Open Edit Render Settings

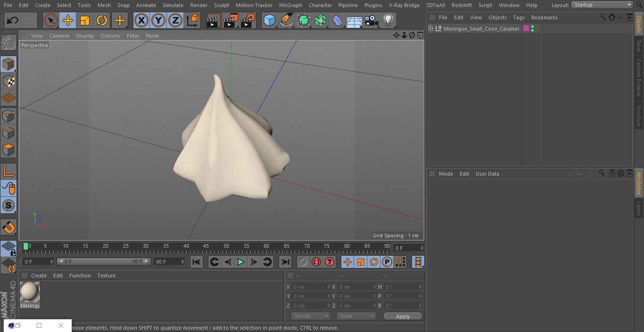point(248,21)
